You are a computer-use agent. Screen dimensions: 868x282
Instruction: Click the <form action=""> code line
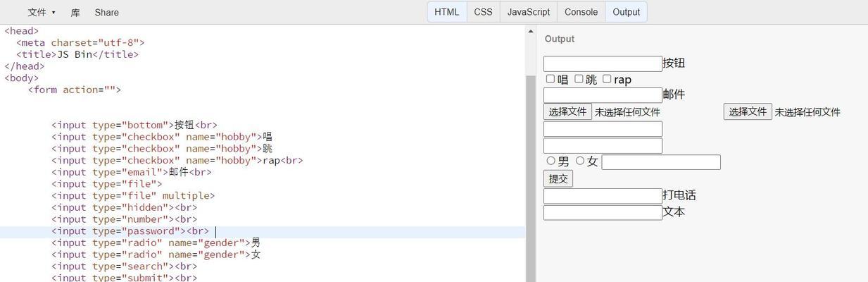[75, 90]
